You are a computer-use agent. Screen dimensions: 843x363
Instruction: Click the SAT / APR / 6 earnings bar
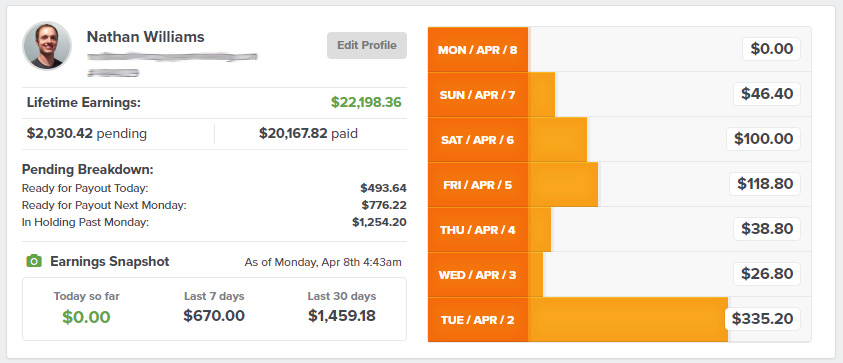[x=558, y=140]
